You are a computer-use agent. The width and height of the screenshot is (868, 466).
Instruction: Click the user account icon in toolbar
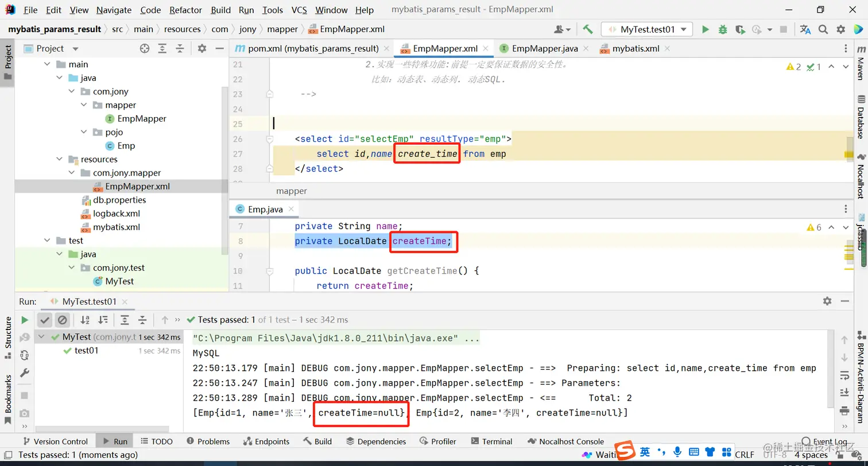(561, 29)
